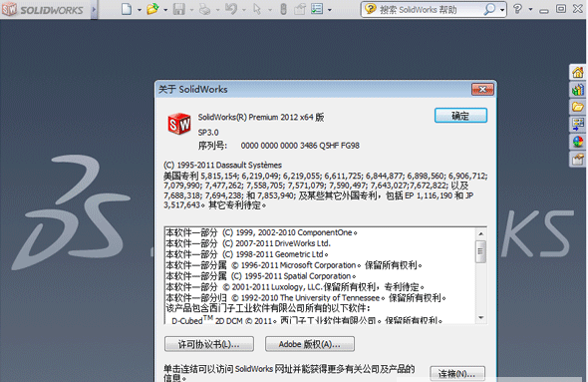Click the Save disk icon
The image size is (588, 382).
click(178, 9)
